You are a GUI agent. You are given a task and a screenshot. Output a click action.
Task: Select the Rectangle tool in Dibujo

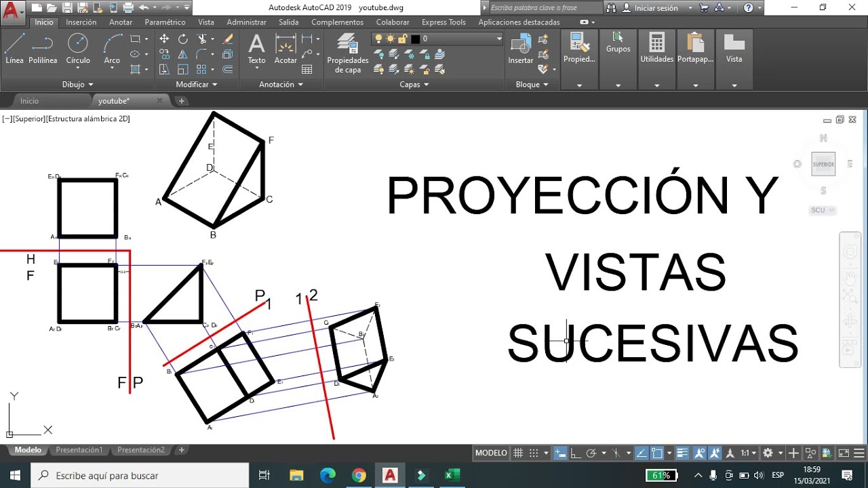[x=135, y=39]
